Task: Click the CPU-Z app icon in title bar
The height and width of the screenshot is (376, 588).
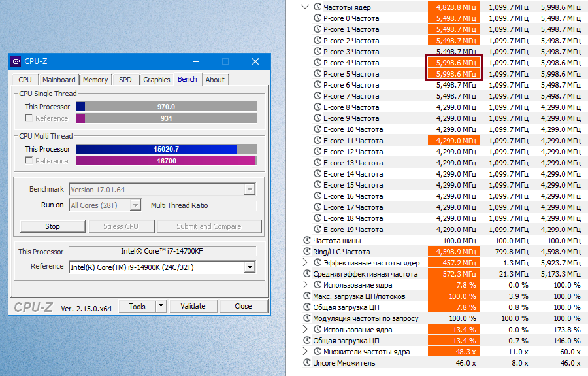Action: click(x=16, y=61)
